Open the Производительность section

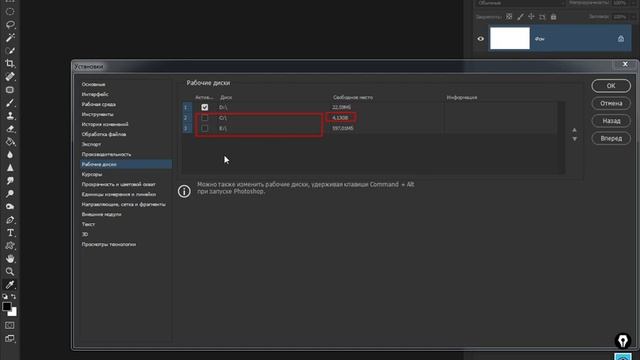point(106,154)
